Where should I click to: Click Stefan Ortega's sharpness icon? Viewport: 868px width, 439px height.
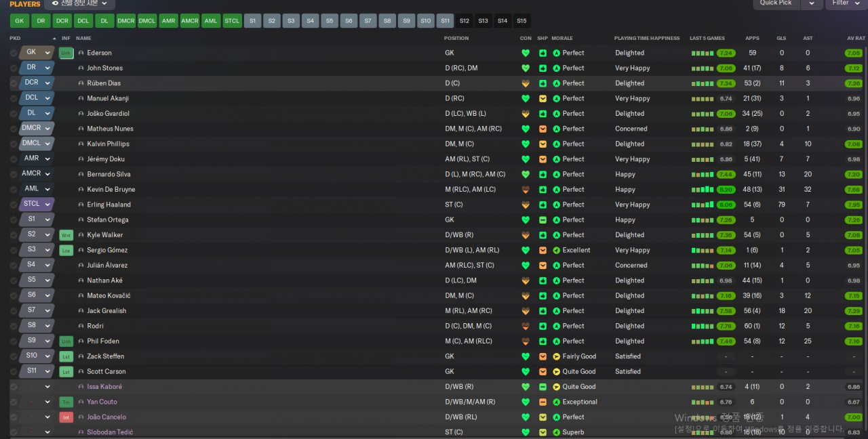pos(542,219)
